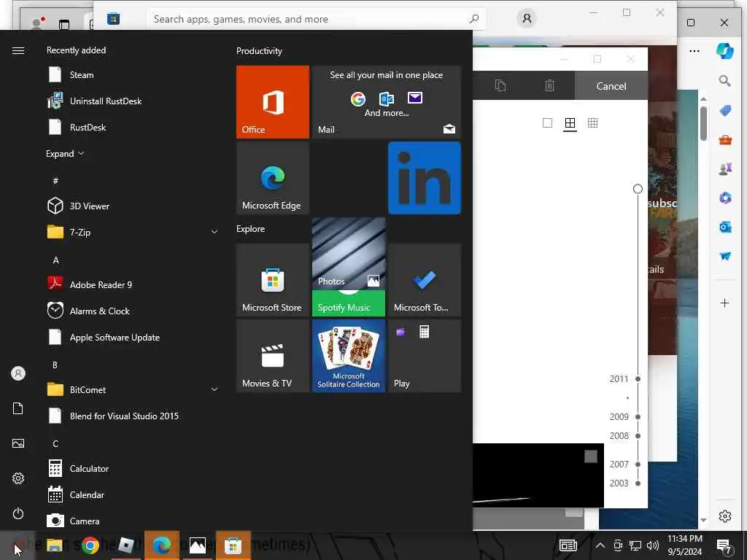Open Copilot icon in Edge sidebar
This screenshot has height=560, width=747.
724,51
